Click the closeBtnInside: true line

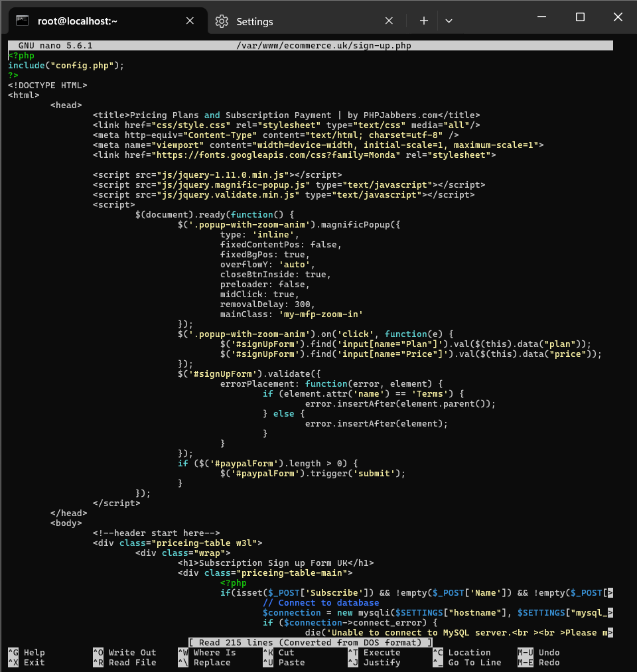tap(275, 274)
